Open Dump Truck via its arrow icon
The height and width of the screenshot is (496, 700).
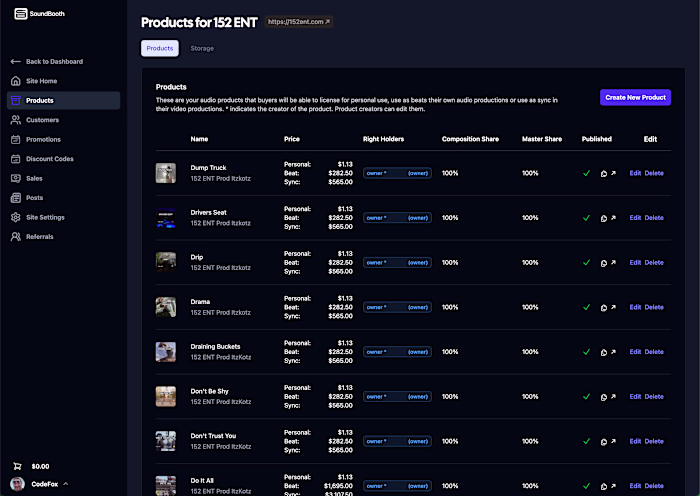[613, 173]
